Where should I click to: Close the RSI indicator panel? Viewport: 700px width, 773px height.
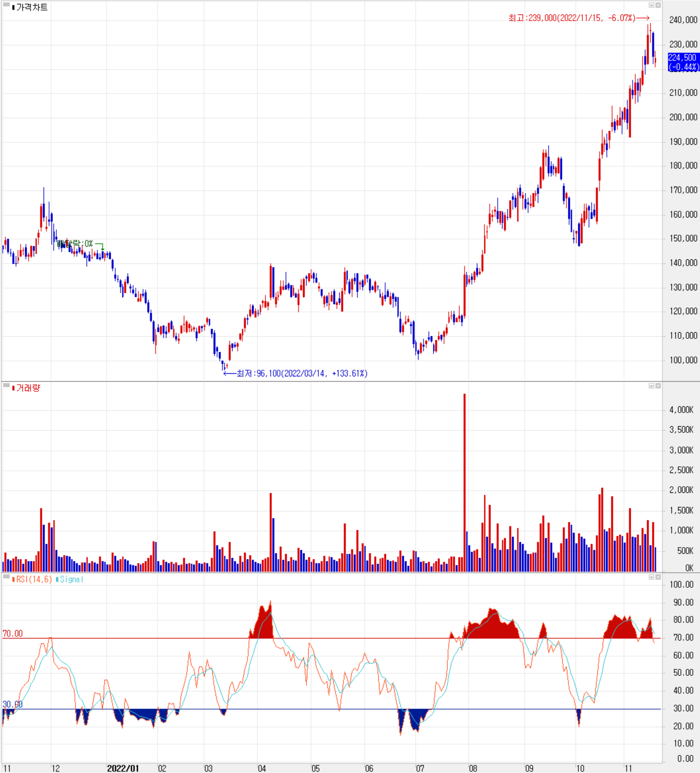pyautogui.click(x=658, y=577)
